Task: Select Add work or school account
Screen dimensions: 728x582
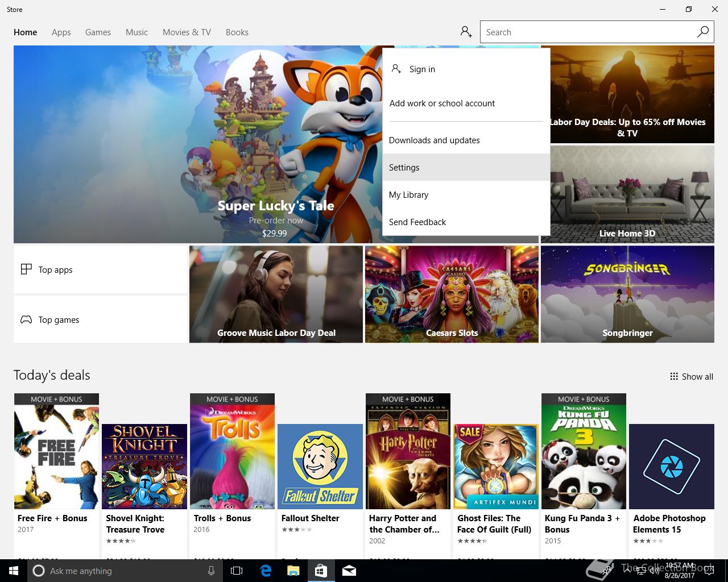Action: [x=466, y=103]
